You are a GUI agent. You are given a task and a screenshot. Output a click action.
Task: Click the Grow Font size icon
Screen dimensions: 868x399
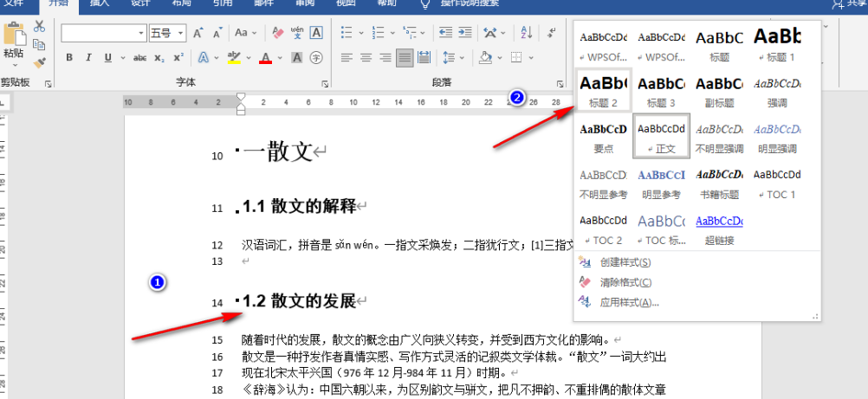198,33
